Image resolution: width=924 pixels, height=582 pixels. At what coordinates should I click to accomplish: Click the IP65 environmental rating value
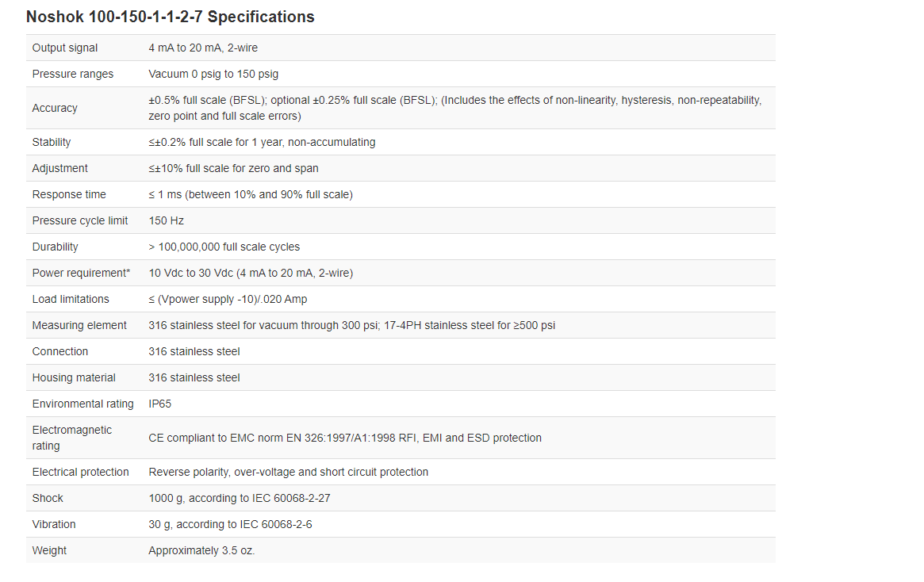click(159, 404)
